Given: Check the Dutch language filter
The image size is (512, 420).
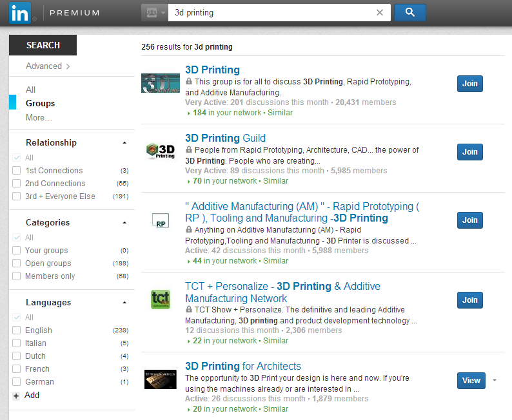Looking at the screenshot, I should coord(16,356).
